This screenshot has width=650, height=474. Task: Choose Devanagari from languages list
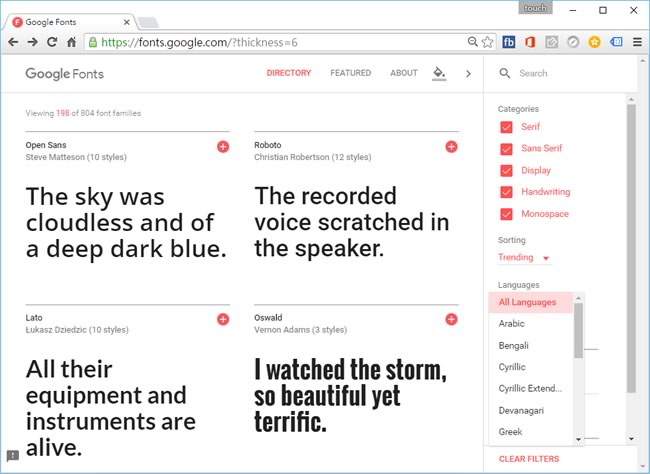click(531, 411)
